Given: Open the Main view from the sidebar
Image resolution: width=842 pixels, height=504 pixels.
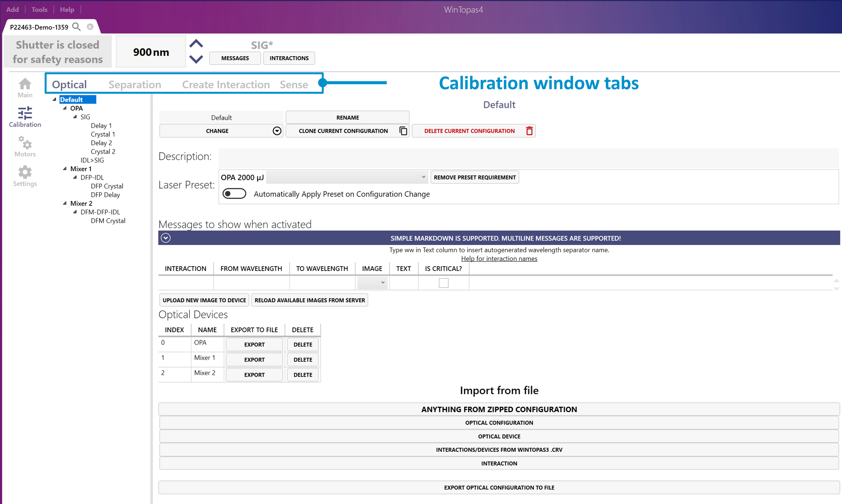Looking at the screenshot, I should 24,88.
